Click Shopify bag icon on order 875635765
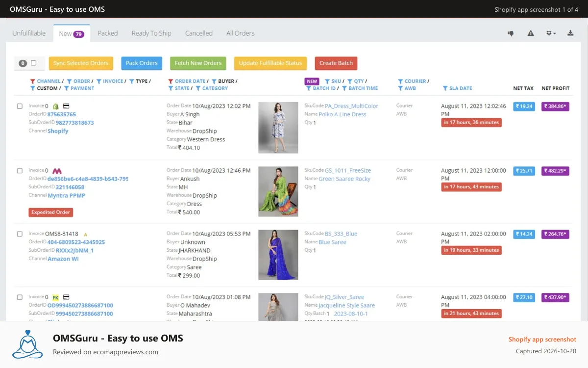Screen dimensions: 588x368 pos(56,106)
